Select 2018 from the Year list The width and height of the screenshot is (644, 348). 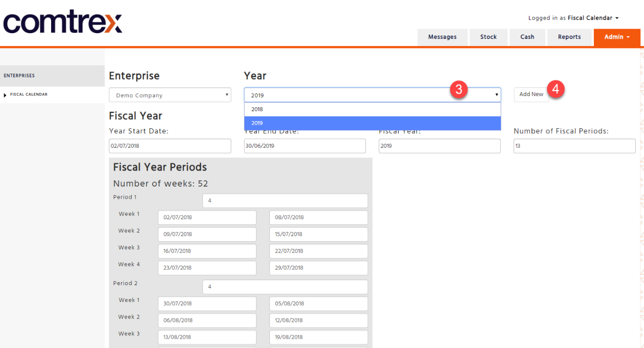click(373, 109)
